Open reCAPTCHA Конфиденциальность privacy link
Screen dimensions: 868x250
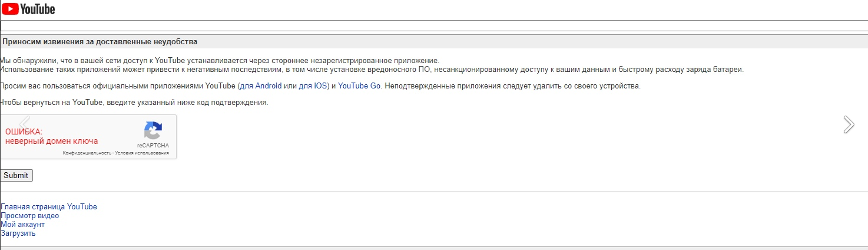point(87,153)
